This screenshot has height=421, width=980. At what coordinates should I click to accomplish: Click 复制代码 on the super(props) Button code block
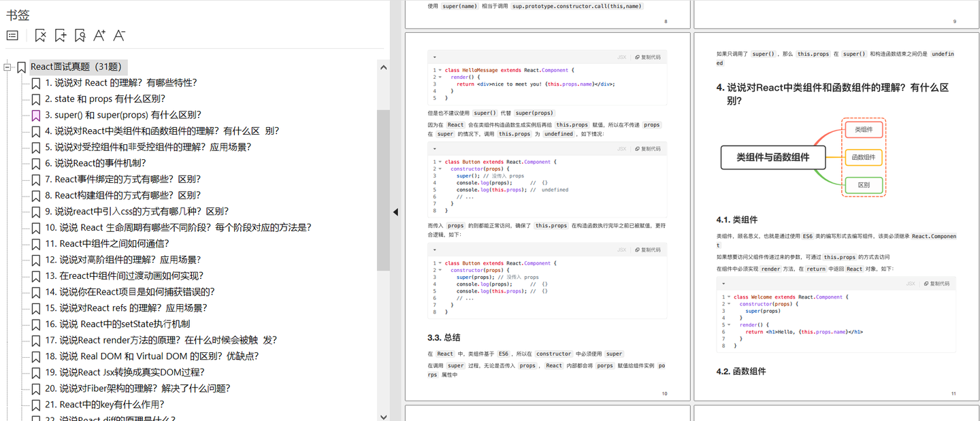pos(647,250)
